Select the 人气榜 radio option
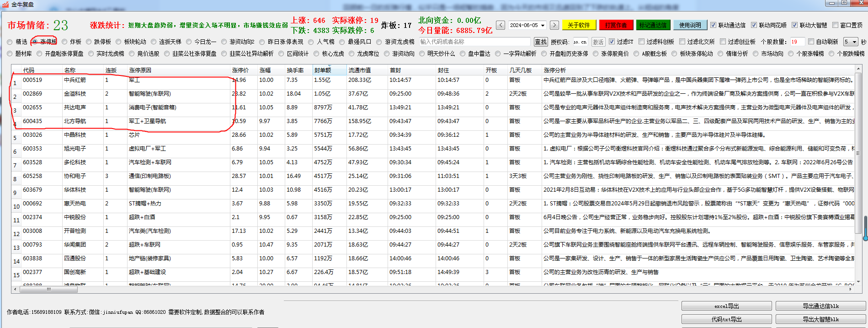The height and width of the screenshot is (328, 868). [311, 42]
